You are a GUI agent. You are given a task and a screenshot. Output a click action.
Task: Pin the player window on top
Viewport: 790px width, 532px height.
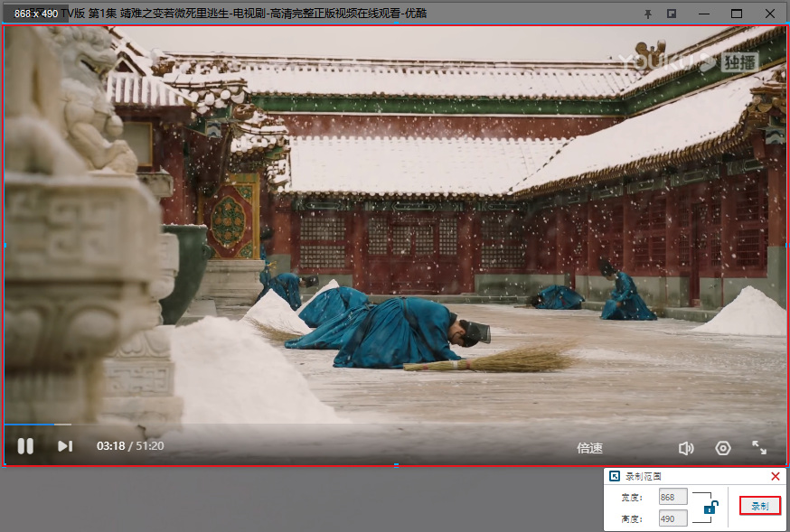(648, 14)
